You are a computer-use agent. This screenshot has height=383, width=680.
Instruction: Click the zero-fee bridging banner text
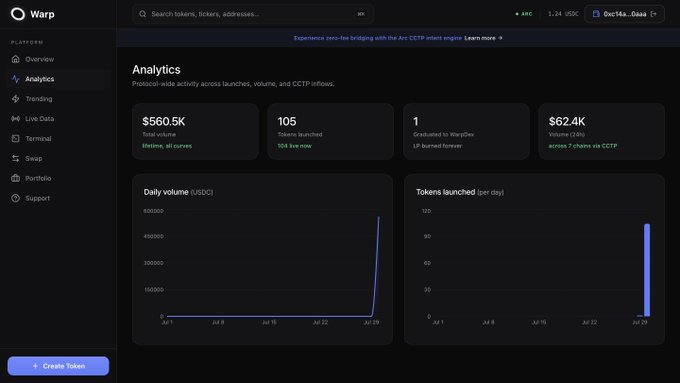[378, 38]
